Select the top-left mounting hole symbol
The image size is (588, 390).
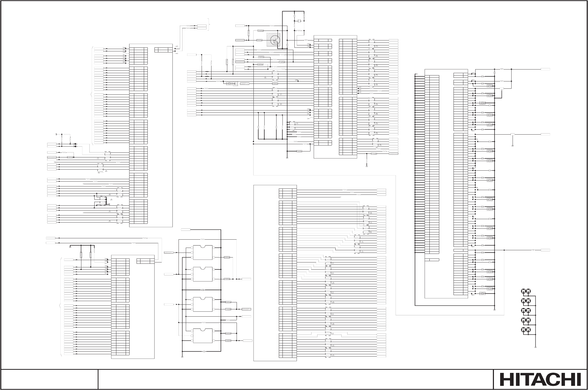[x=523, y=291]
